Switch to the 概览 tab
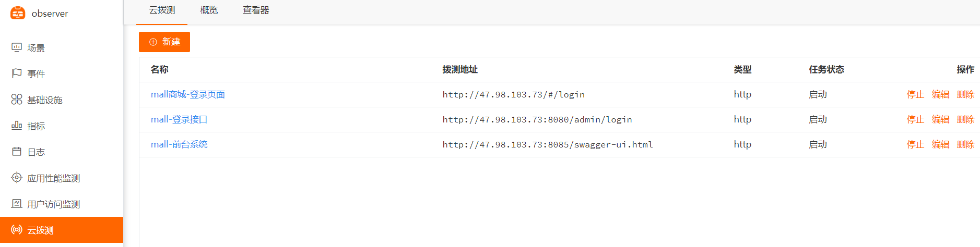 tap(209, 10)
